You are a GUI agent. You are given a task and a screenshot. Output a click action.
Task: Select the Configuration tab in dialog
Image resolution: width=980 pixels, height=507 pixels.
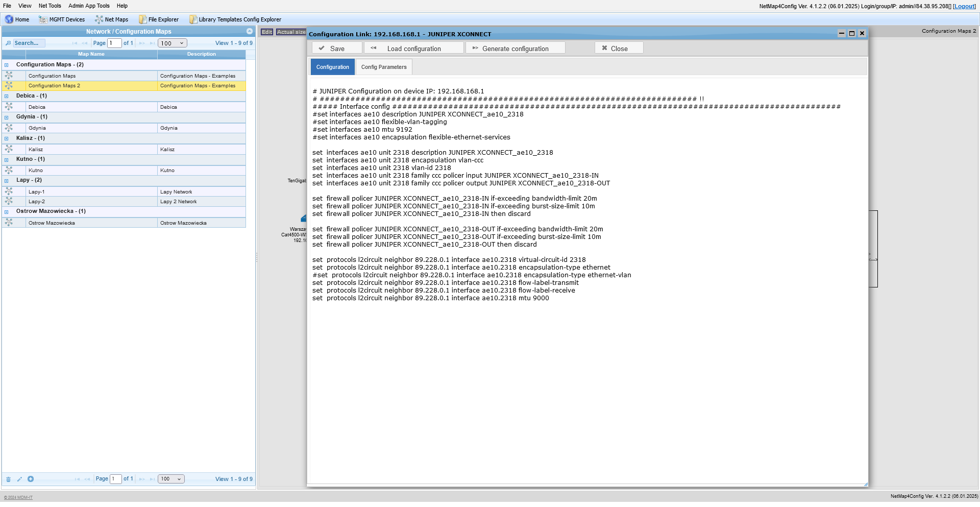pos(333,67)
